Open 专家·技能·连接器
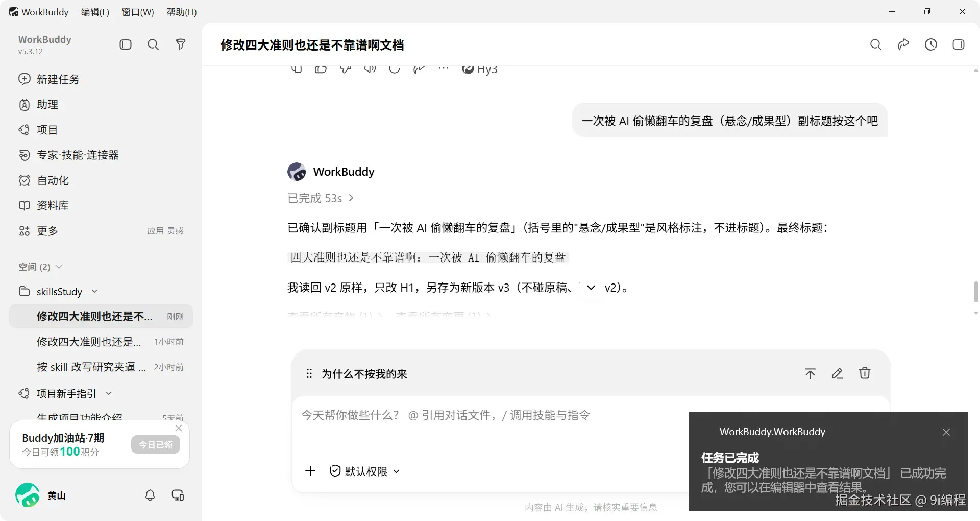 click(x=101, y=155)
